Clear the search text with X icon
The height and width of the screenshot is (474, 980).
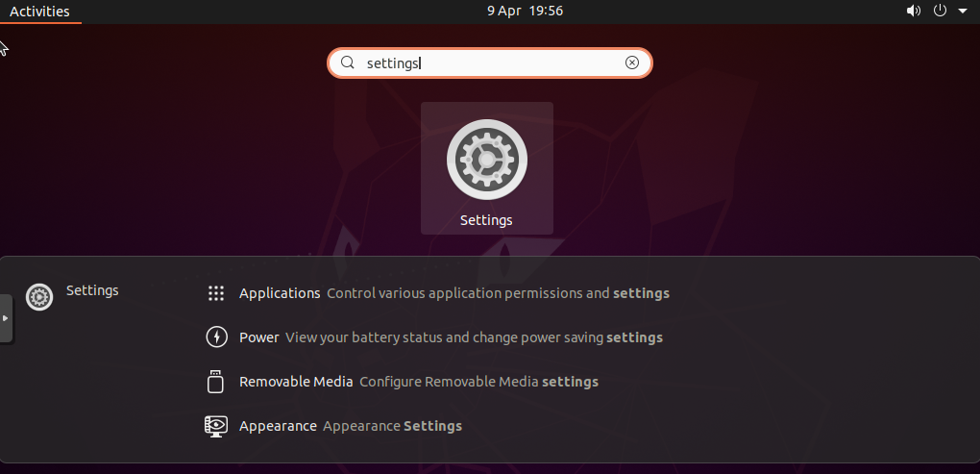(x=632, y=62)
